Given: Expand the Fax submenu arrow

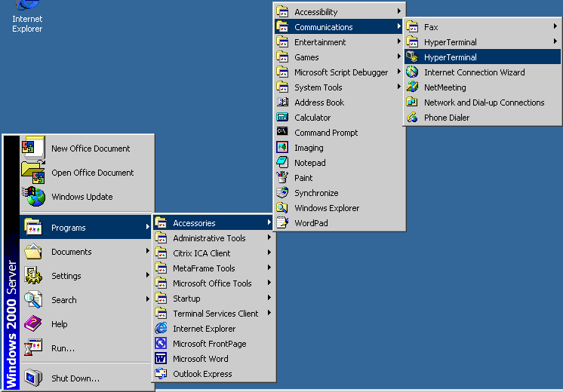Looking at the screenshot, I should 555,27.
